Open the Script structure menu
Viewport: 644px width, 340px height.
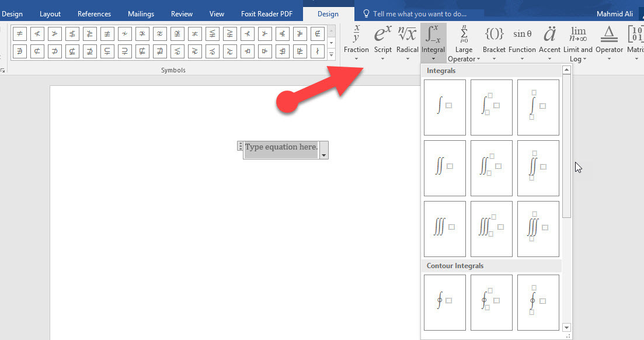click(382, 42)
